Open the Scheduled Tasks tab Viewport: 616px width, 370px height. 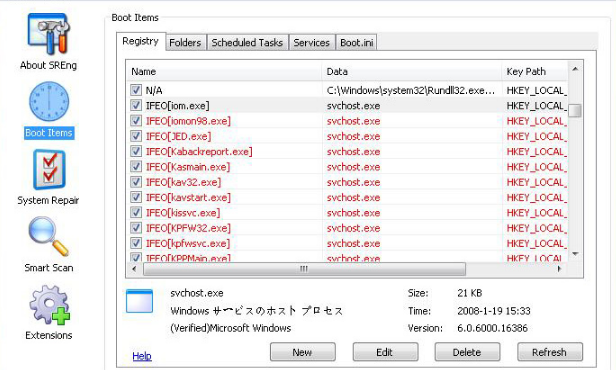[x=247, y=42]
